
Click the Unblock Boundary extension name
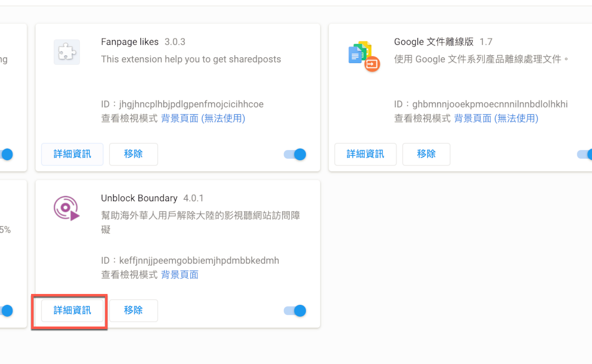(x=139, y=198)
